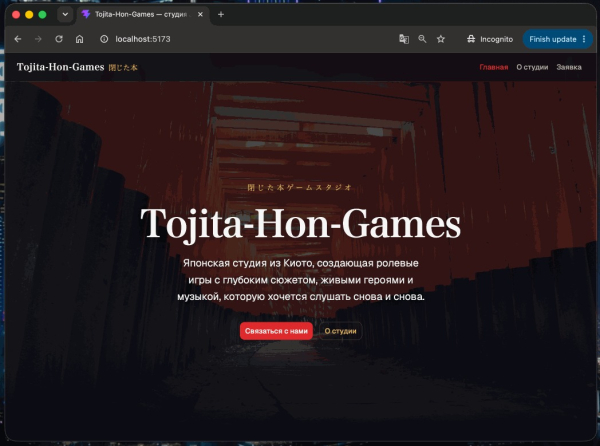
Task: Close the Tojita-Hon-Games tab
Action: pyautogui.click(x=200, y=15)
